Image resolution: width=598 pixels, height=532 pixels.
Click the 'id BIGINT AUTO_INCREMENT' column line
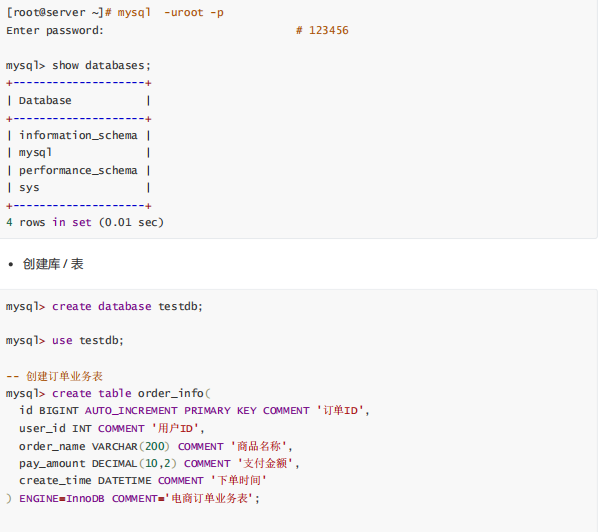pyautogui.click(x=195, y=411)
